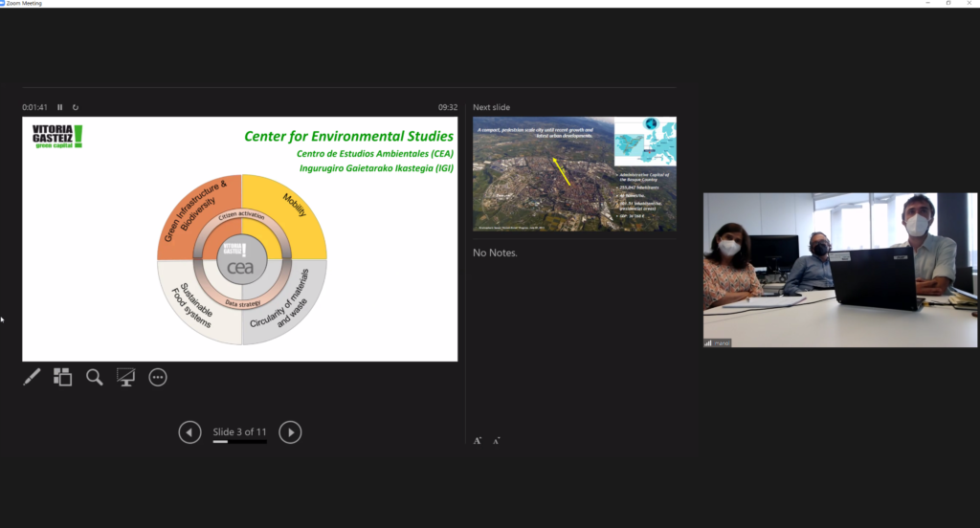
Task: Click the slide progress bar under slide counter
Action: click(x=239, y=442)
